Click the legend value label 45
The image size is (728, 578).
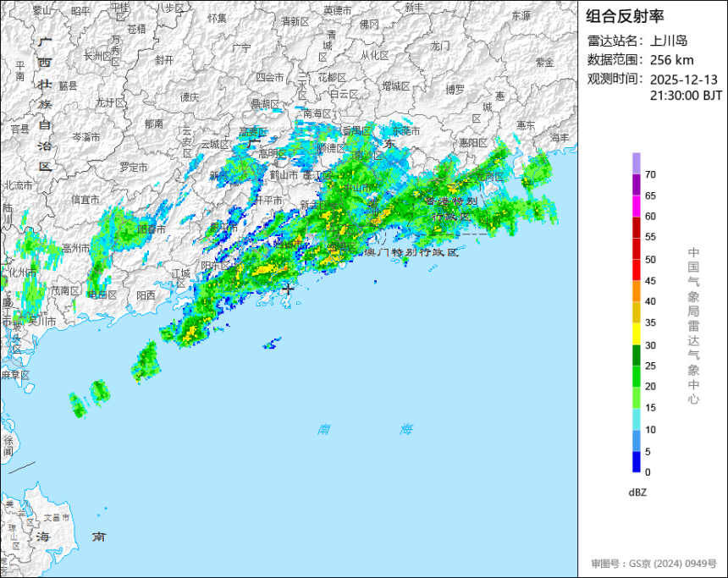click(x=650, y=280)
